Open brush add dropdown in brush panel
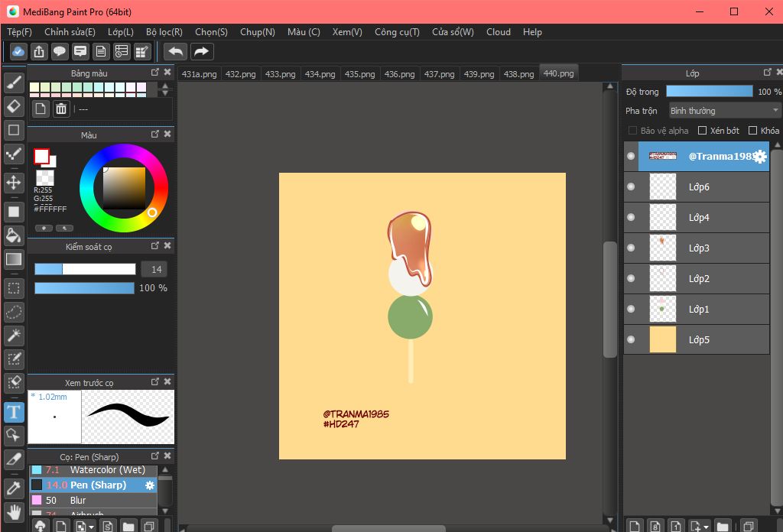The height and width of the screenshot is (532, 783). 92,527
